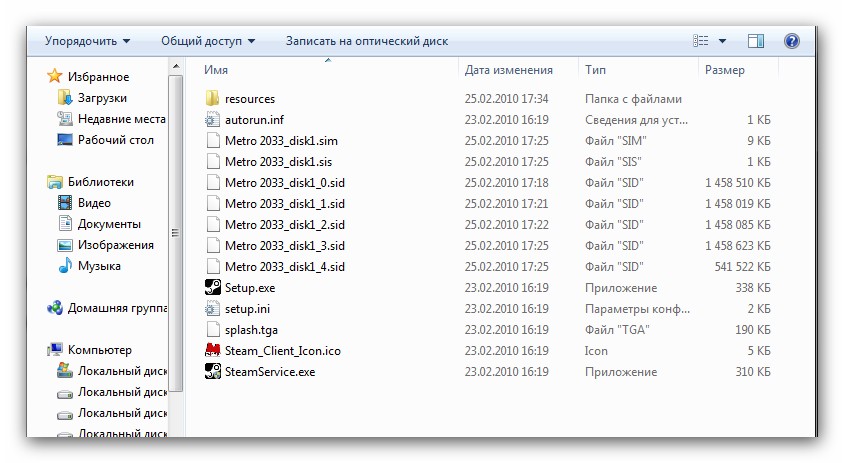Sort by Размер column header

(725, 70)
